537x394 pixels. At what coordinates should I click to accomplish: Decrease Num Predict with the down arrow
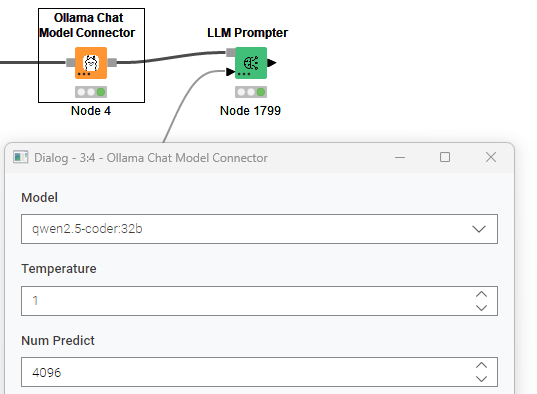pyautogui.click(x=481, y=379)
